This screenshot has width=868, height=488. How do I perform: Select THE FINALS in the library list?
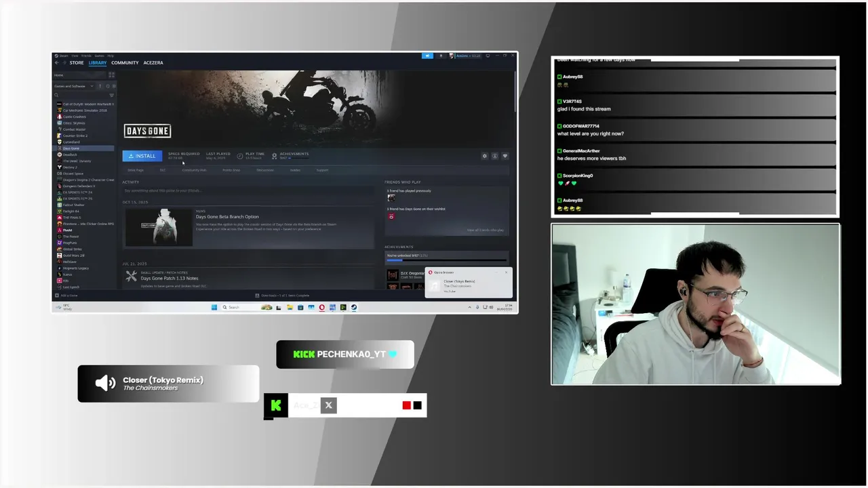tap(85, 218)
